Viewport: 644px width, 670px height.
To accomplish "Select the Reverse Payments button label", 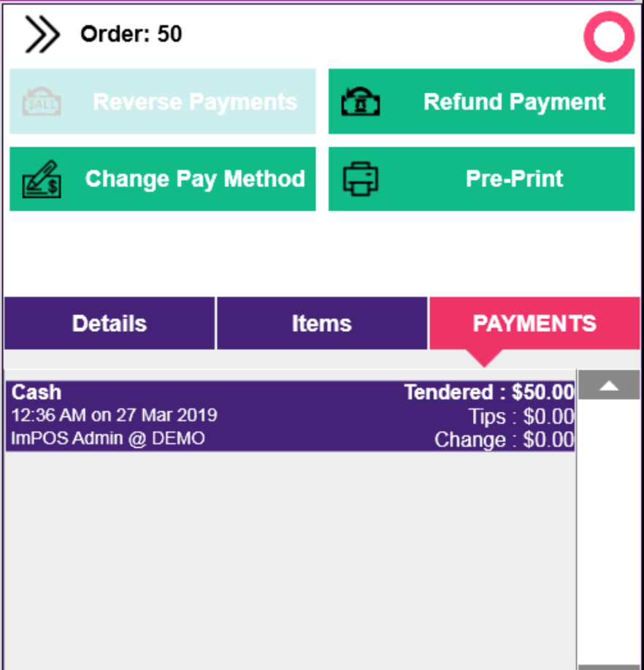I will point(195,102).
